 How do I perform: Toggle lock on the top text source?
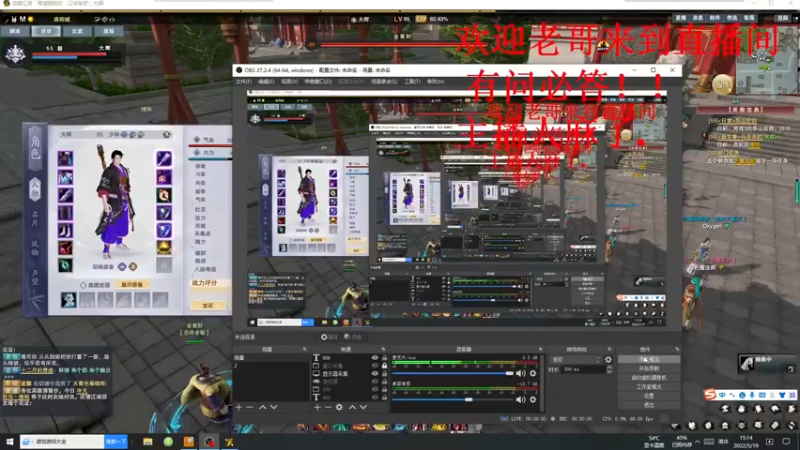[x=384, y=358]
